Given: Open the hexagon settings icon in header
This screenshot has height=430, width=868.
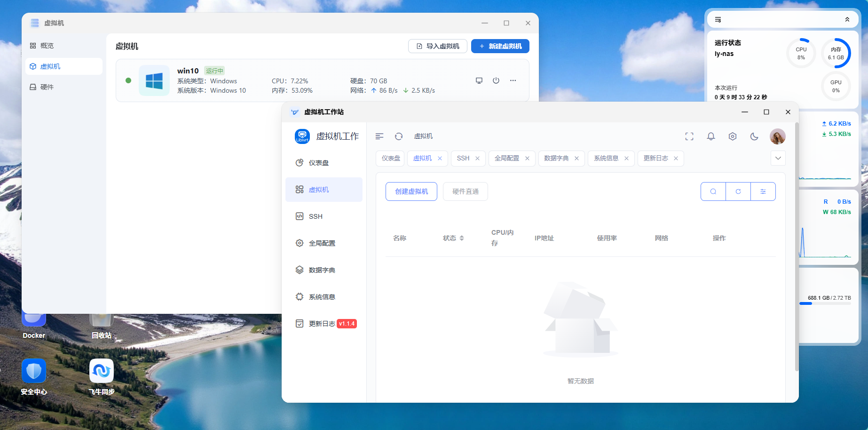Looking at the screenshot, I should tap(733, 136).
